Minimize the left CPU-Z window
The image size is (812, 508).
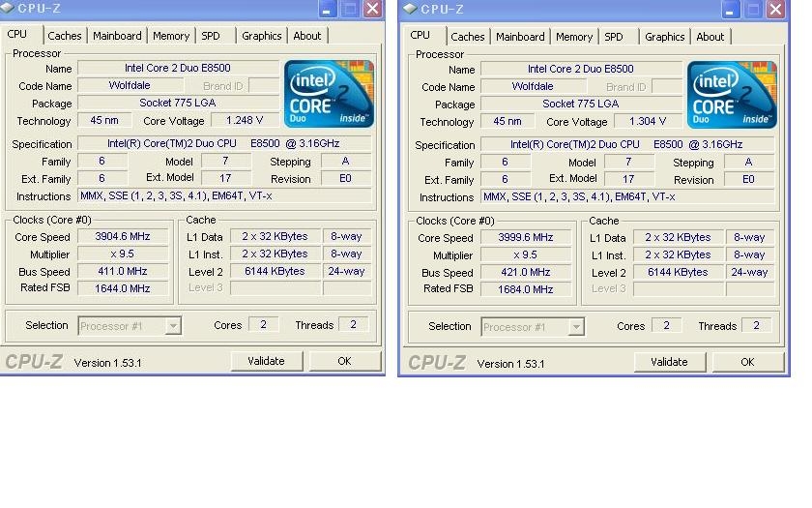pyautogui.click(x=328, y=9)
